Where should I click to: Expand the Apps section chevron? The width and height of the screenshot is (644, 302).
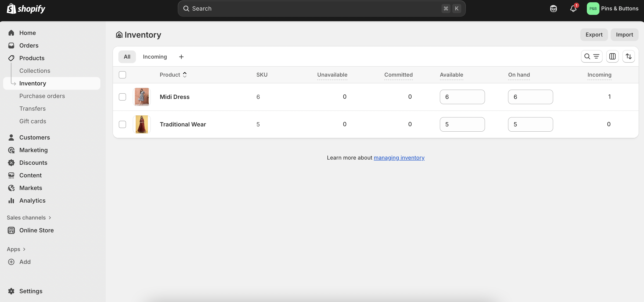pos(24,249)
